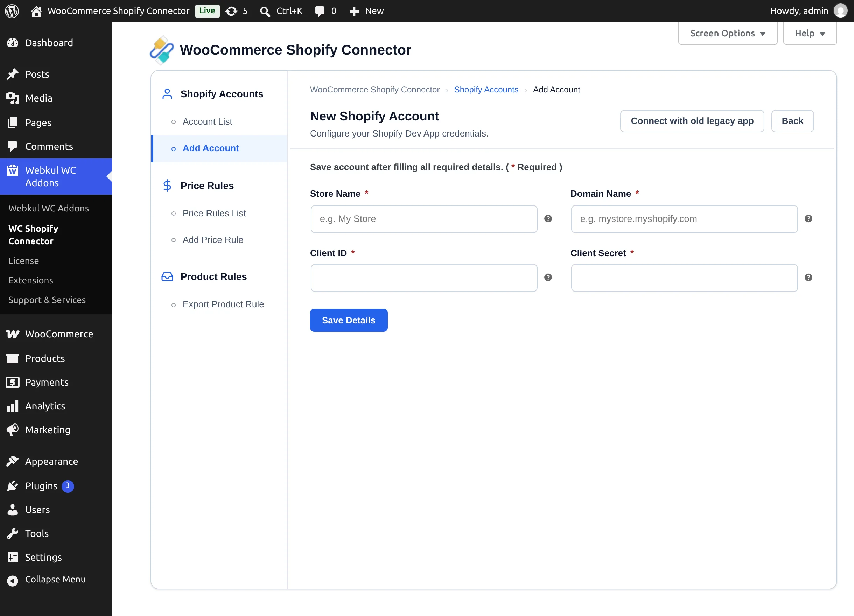
Task: Select Add Account in the side panel
Action: 219,148
